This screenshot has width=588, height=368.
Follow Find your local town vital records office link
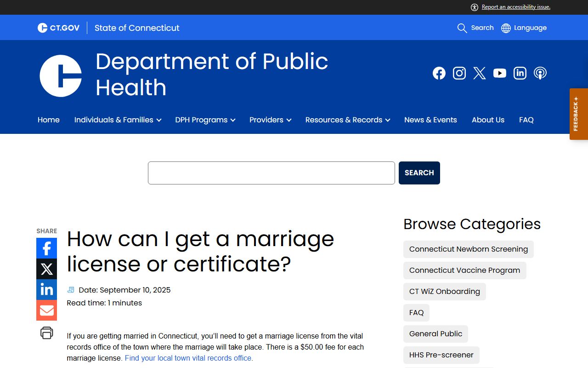pyautogui.click(x=189, y=358)
